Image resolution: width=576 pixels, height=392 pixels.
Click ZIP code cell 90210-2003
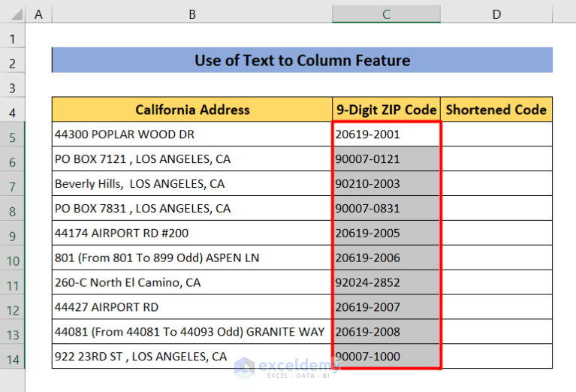click(387, 183)
